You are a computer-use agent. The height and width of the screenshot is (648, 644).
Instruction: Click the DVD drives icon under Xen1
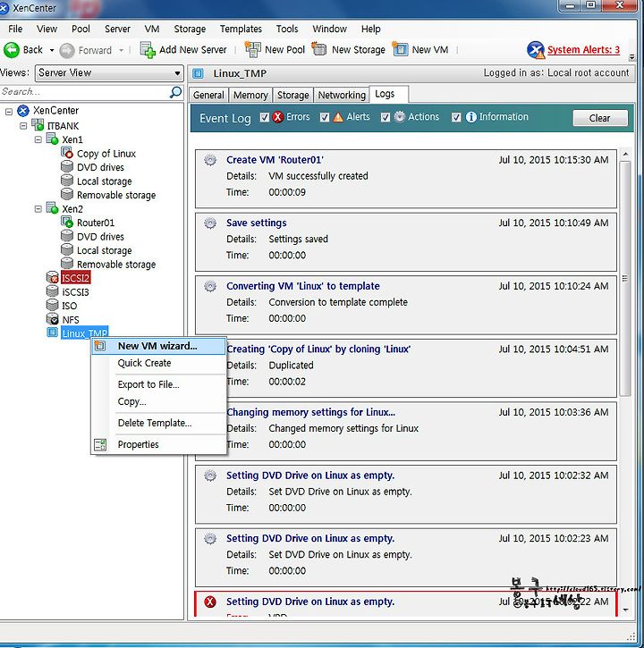67,166
